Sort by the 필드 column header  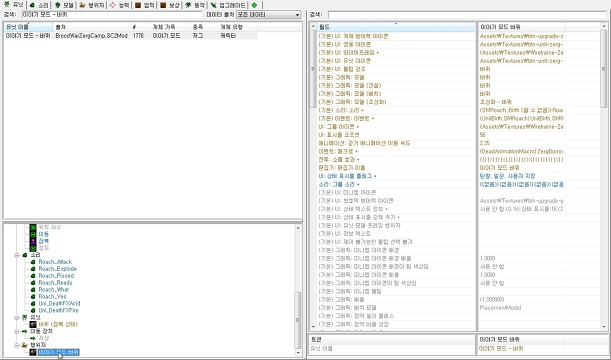[397, 27]
